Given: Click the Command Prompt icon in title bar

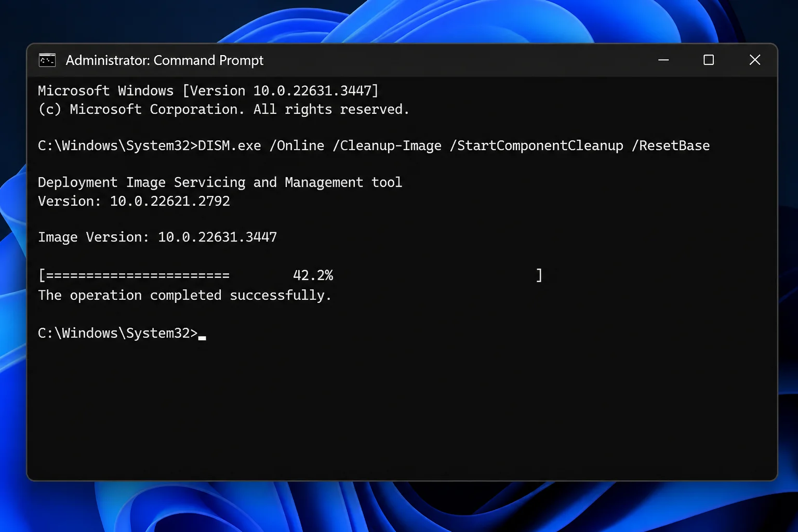Looking at the screenshot, I should [47, 60].
